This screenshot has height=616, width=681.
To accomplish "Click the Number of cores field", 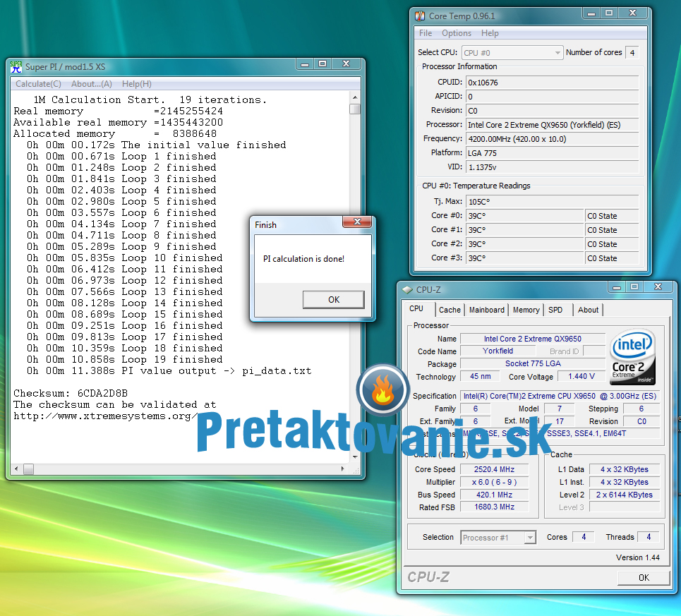I will coord(632,53).
